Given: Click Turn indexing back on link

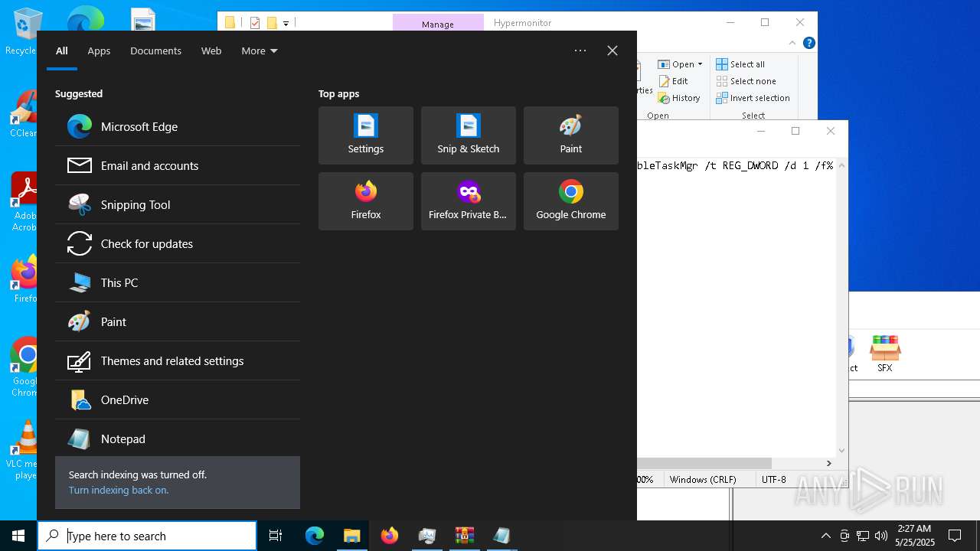Looking at the screenshot, I should [119, 490].
